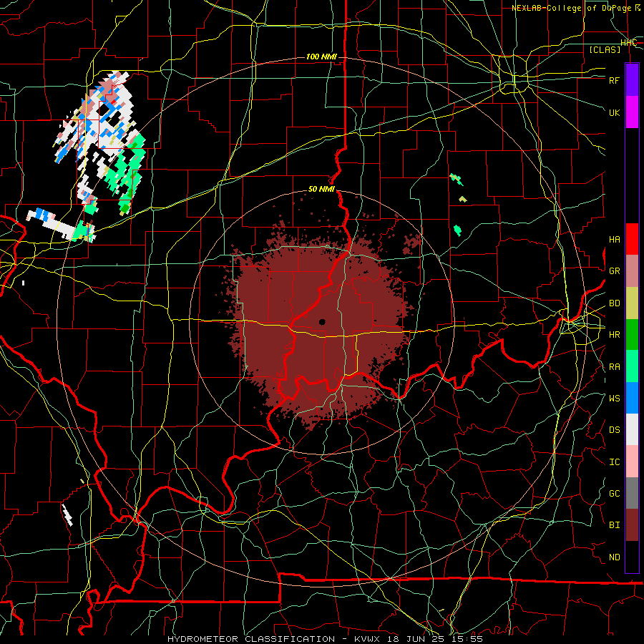Click the HR label in the legend
Viewport: 644px width, 644px height.
click(x=614, y=335)
